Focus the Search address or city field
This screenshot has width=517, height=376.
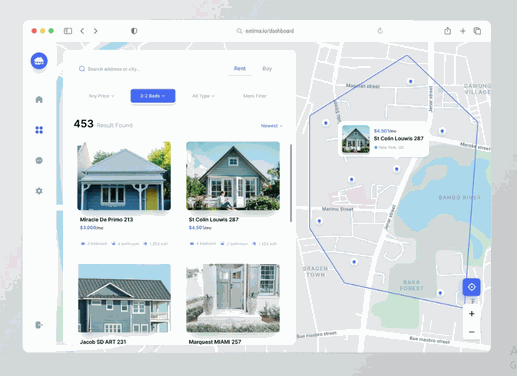(113, 69)
